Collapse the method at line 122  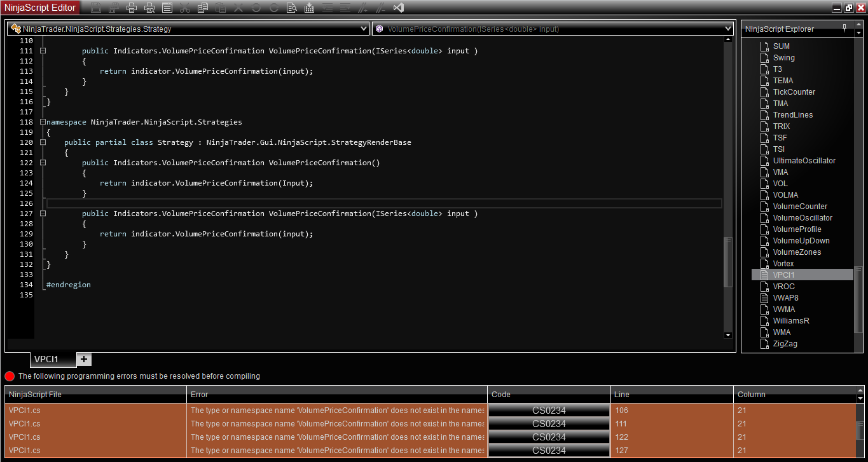pyautogui.click(x=43, y=163)
